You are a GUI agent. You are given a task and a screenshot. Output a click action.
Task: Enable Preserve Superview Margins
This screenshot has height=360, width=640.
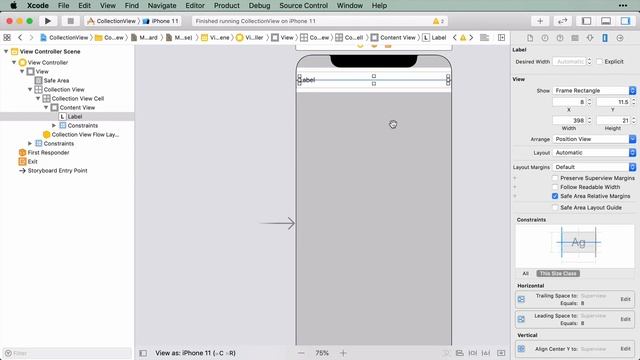point(555,178)
